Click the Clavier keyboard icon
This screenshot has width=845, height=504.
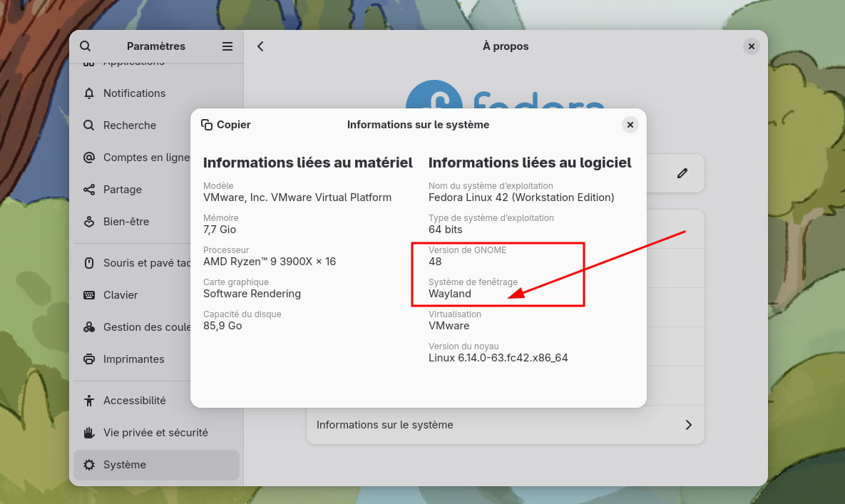(x=89, y=295)
